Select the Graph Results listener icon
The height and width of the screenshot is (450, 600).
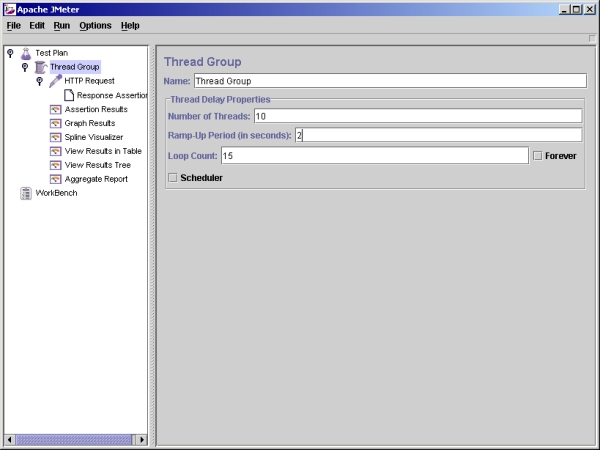click(x=55, y=123)
